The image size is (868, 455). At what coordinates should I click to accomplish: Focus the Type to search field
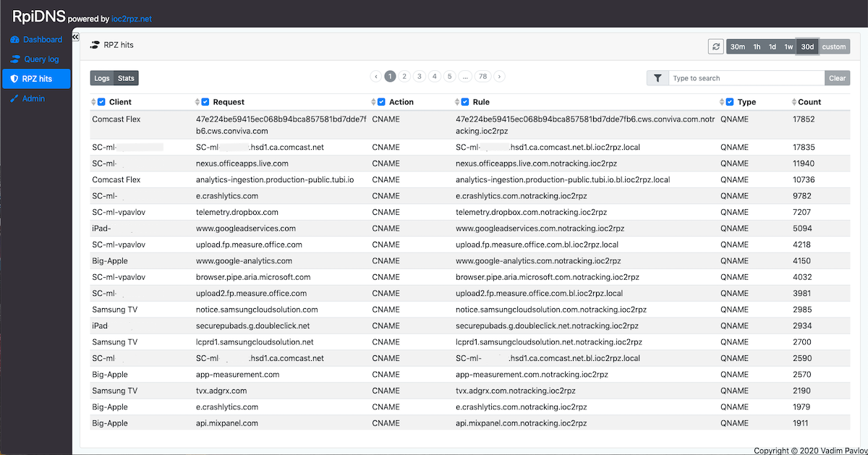pyautogui.click(x=746, y=78)
